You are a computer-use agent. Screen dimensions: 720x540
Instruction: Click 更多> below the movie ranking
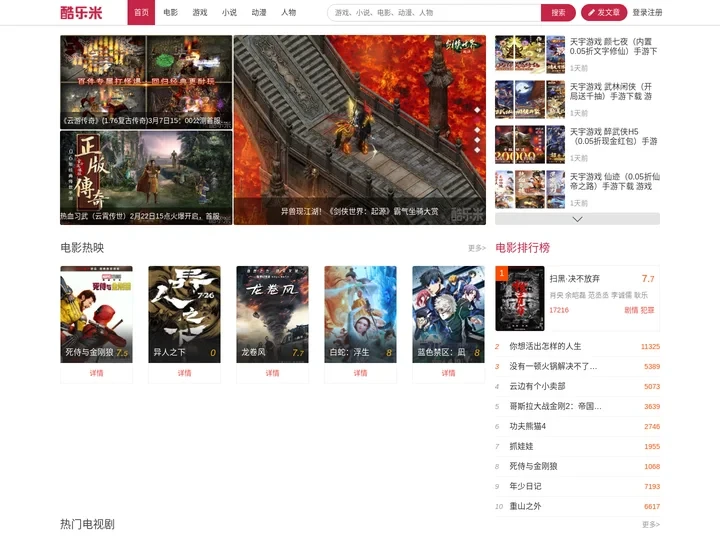tap(651, 524)
